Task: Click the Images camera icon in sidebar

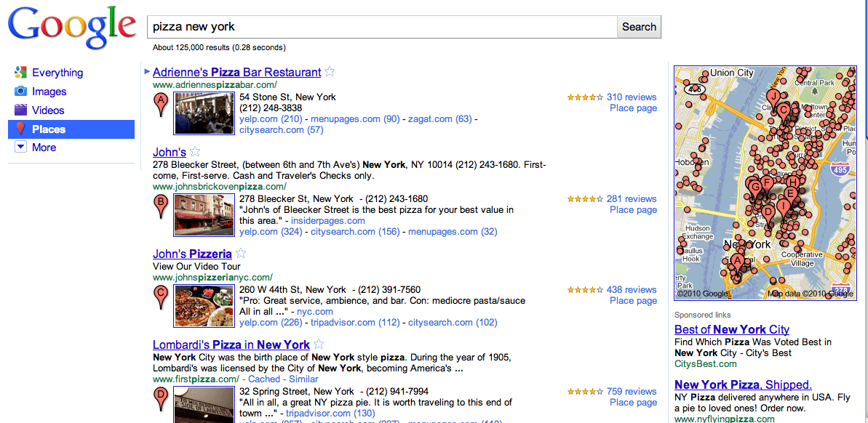Action: (x=20, y=92)
